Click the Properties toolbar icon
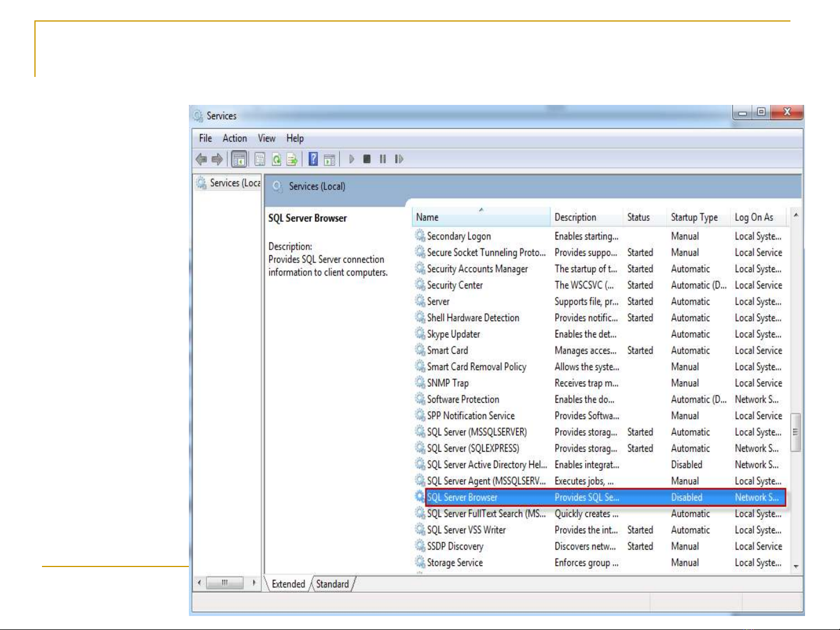 260,159
